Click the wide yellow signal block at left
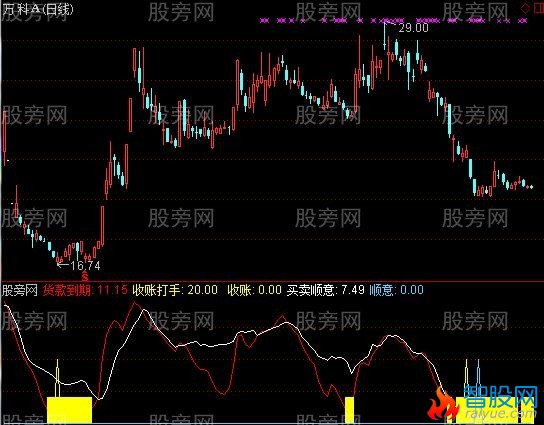 click(x=69, y=410)
